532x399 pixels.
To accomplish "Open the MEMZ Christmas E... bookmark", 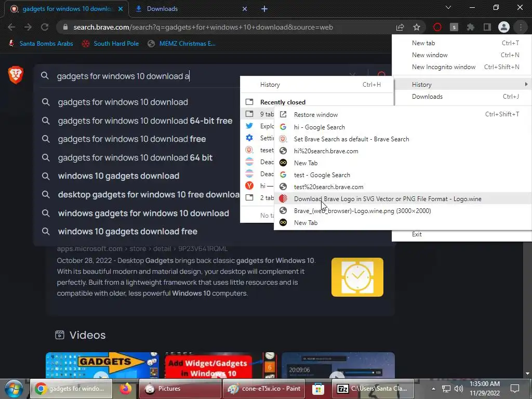I will 182,44.
